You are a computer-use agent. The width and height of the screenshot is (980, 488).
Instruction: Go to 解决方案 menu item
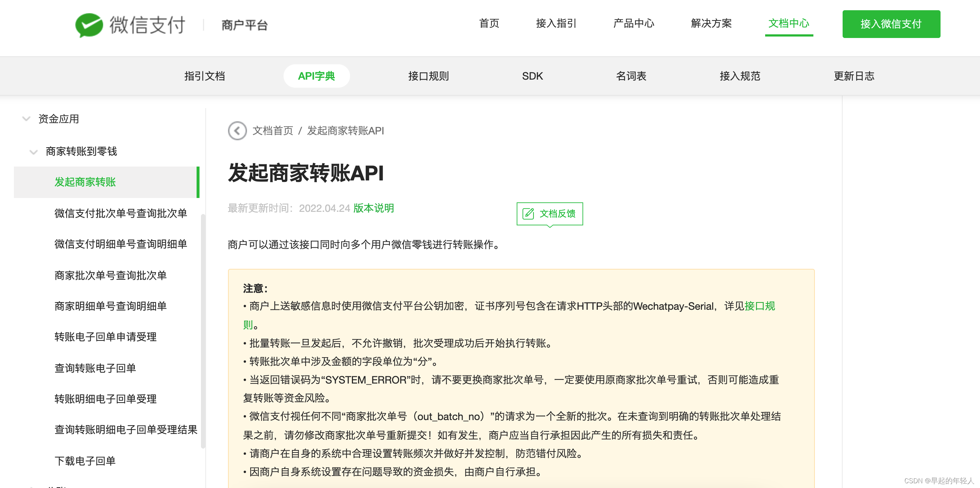pos(711,24)
